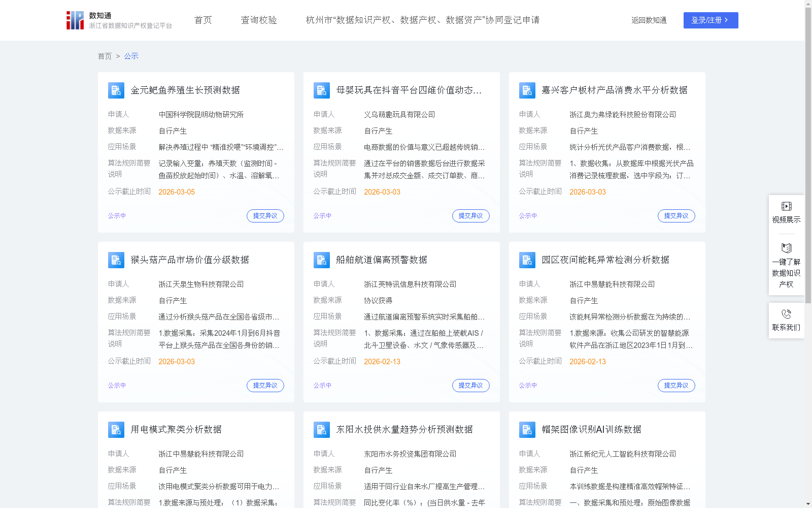Viewport: 812px width, 508px height.
Task: Click document icon of 船舶航道偏离预警数据 card
Action: pyautogui.click(x=322, y=260)
